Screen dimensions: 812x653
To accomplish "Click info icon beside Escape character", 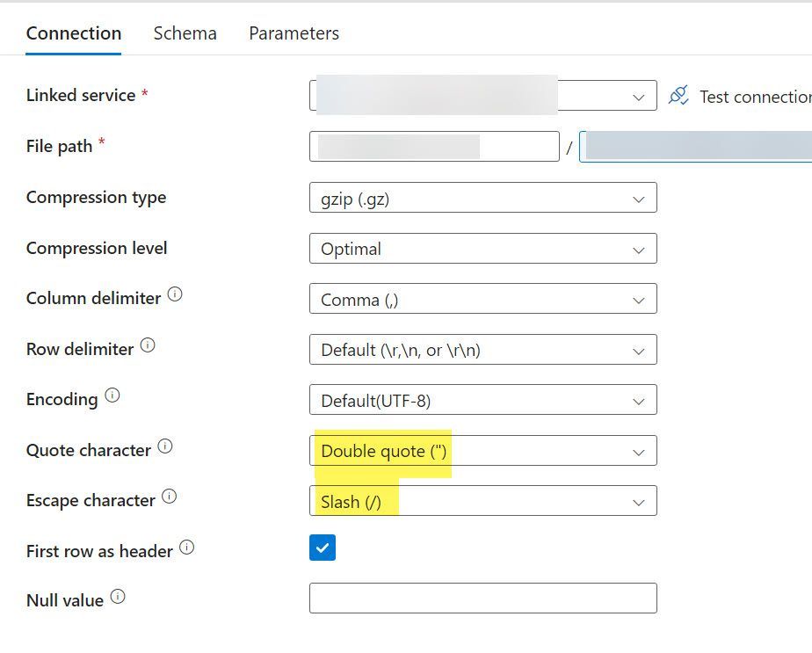I will (x=170, y=497).
